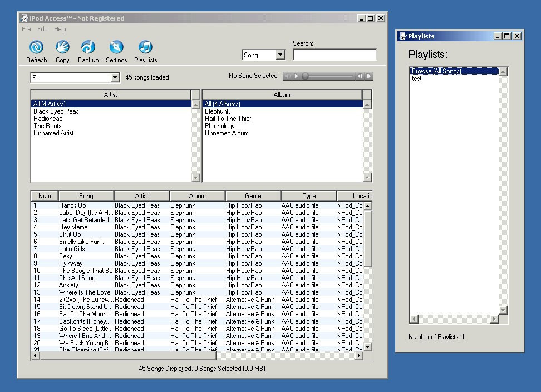
Task: Click the Refresh toolbar icon
Action: coord(37,47)
